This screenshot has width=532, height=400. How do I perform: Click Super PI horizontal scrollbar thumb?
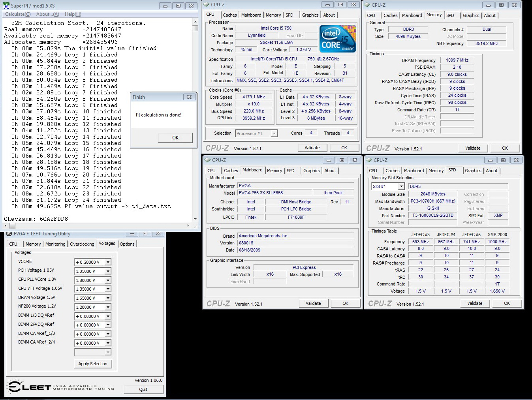coord(12,226)
